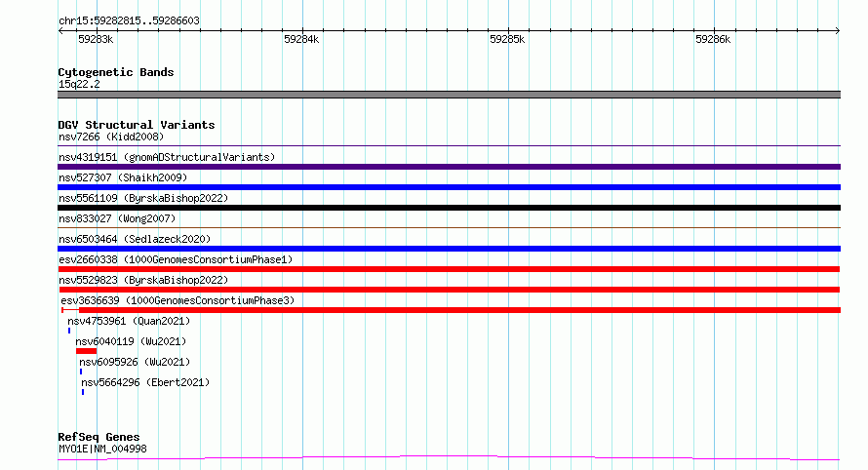868x470 pixels.
Task: Click the esv3636639 (1000GenomesConsortiumPhase3) label
Action: pos(178,300)
